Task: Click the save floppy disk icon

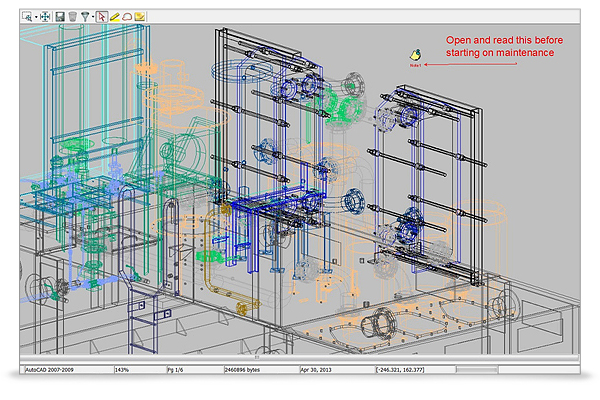Action: click(x=60, y=17)
